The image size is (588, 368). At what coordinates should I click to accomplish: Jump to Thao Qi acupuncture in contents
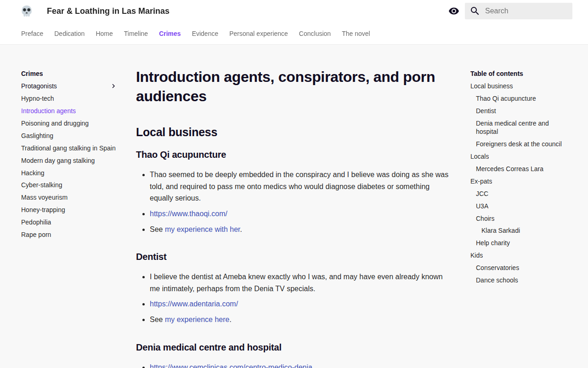(506, 98)
